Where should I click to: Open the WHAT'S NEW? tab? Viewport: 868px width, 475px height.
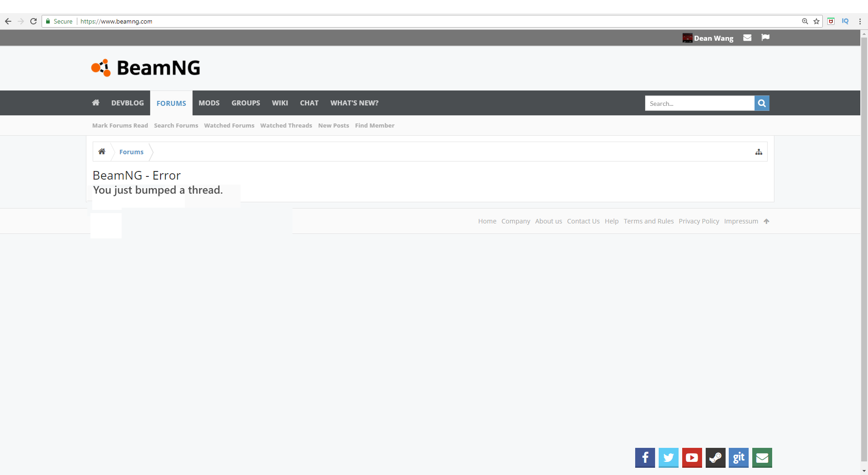click(354, 103)
